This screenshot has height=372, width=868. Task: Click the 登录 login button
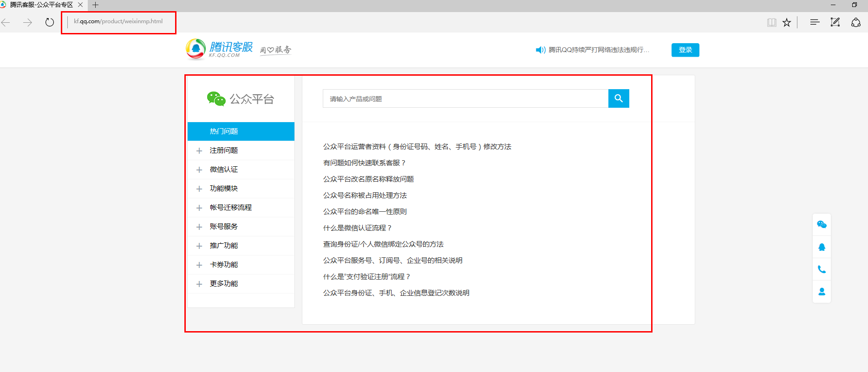pos(685,50)
